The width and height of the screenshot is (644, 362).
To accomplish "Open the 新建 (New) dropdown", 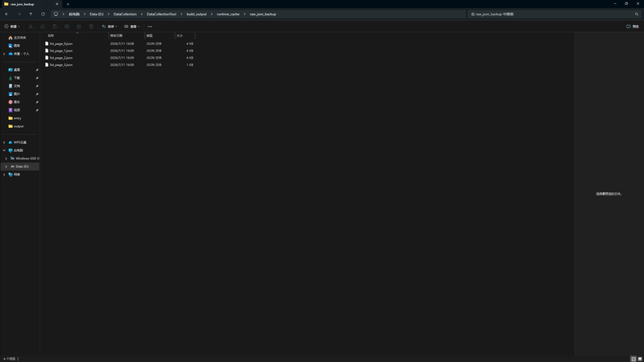I will [x=12, y=27].
